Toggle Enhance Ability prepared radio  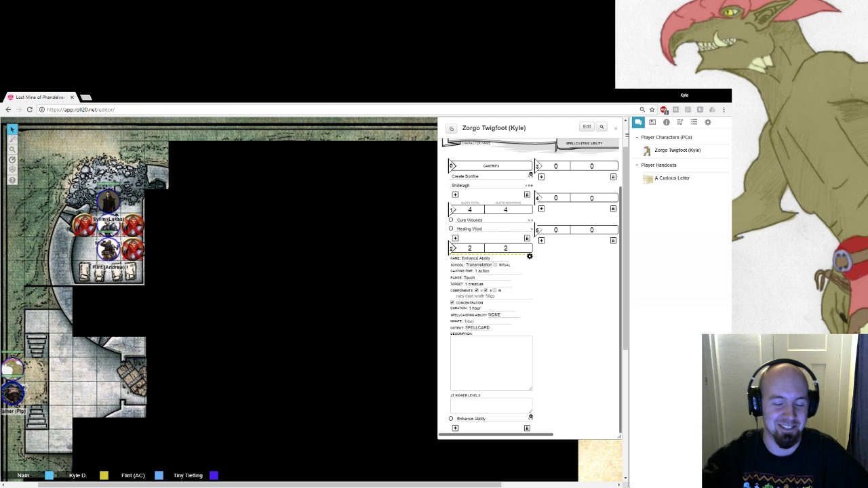(x=451, y=418)
